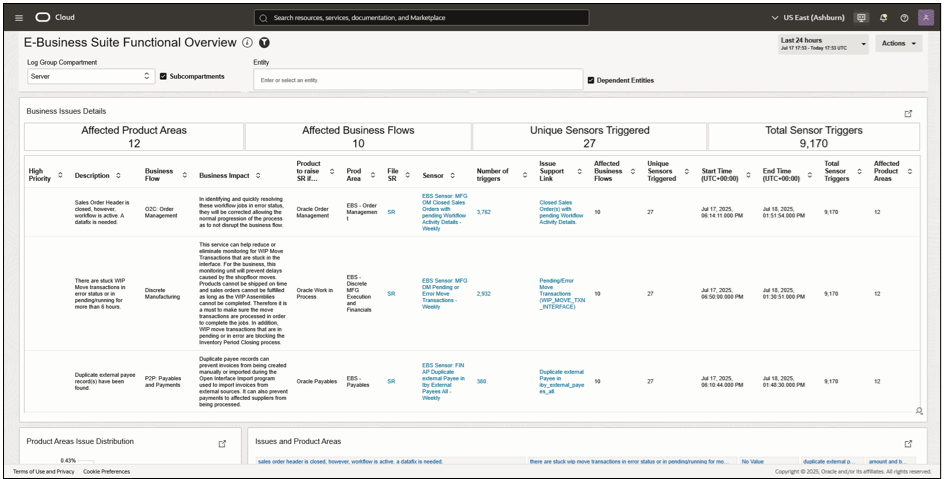Click the 'P2P: Payables and Payments' cell
Viewport: 944px width, 479px height.
(x=165, y=382)
